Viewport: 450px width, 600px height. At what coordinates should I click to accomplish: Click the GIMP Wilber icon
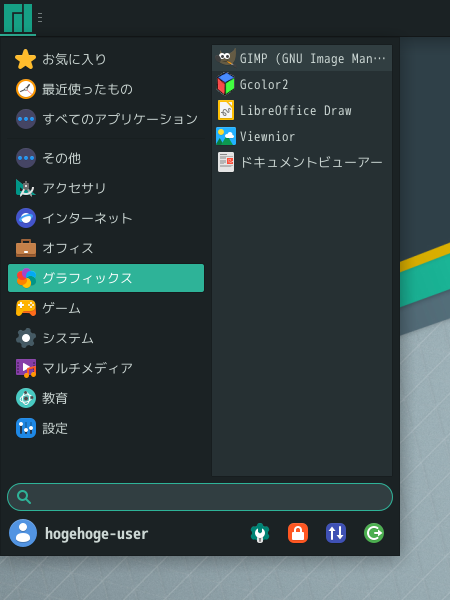pos(226,58)
